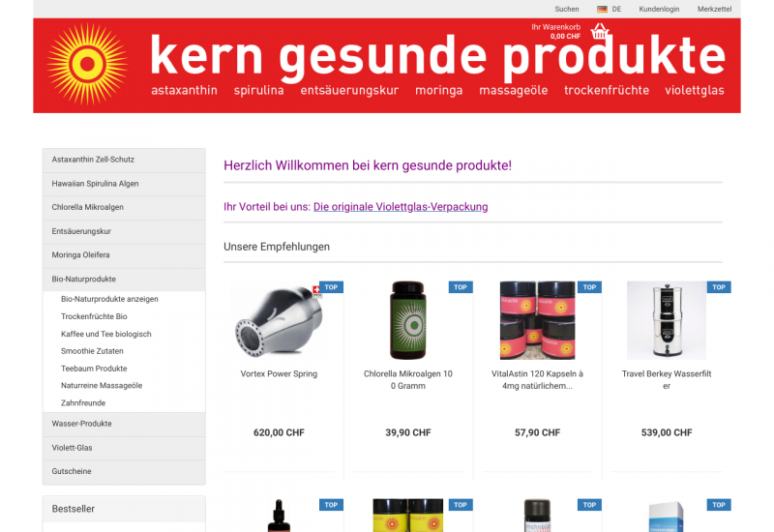Click the astaxanthin banner link
The height and width of the screenshot is (532, 774).
184,90
